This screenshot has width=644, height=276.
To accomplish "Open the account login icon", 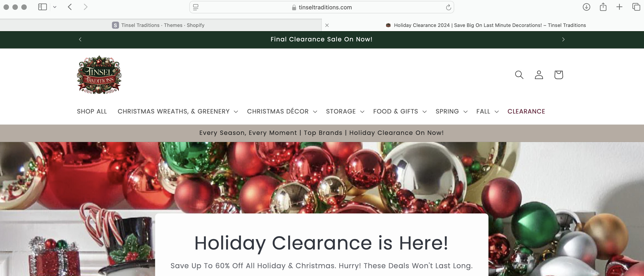I will click(x=539, y=75).
